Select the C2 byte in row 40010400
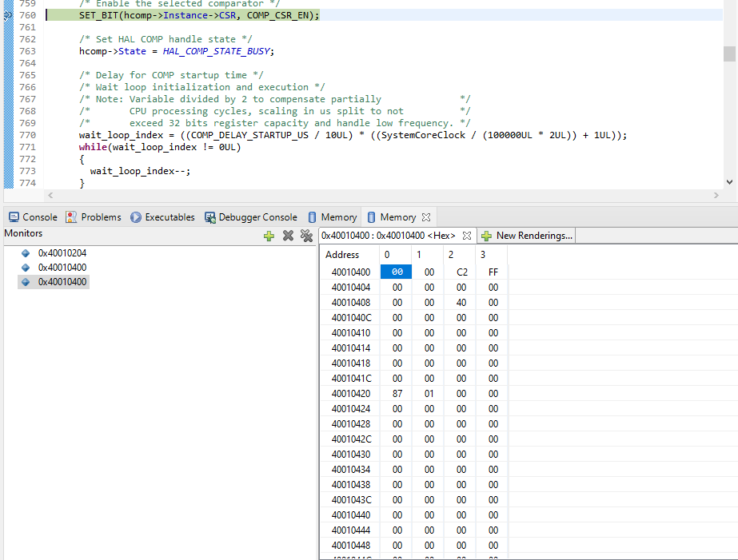This screenshot has height=560, width=738. 461,272
